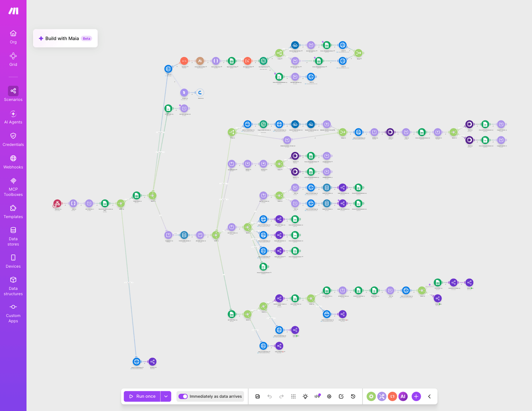Screen dimensions: 532x411
Task: Open AI Agents in the sidebar
Action: (13, 117)
